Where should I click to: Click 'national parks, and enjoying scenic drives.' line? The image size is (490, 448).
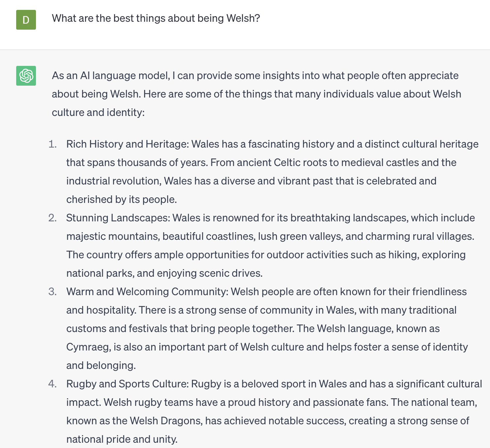165,273
